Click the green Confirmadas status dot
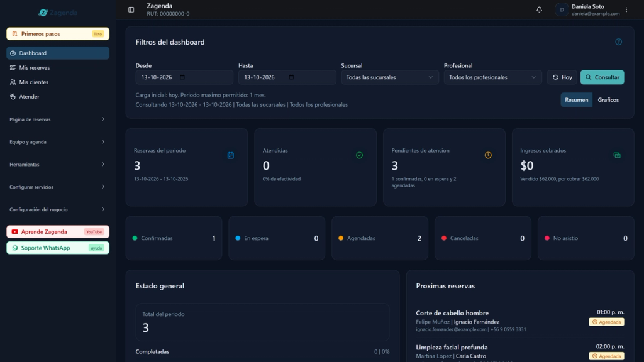Viewport: 644px width, 362px height. [135, 238]
